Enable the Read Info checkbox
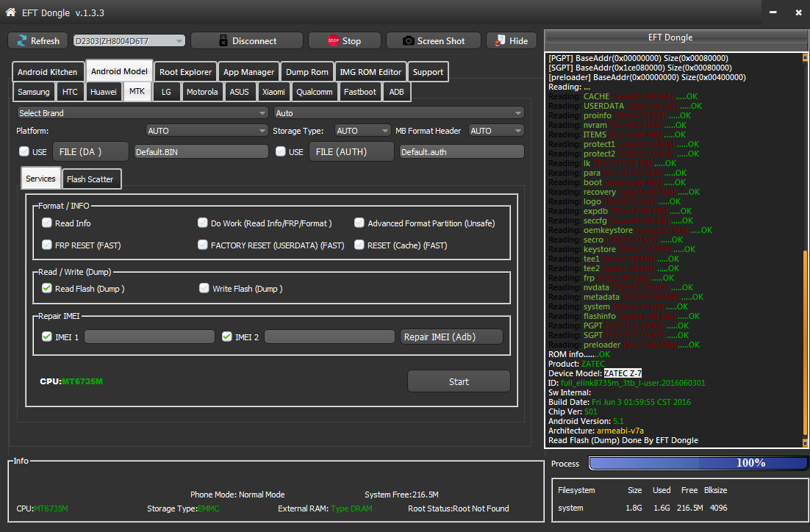The image size is (810, 532). coord(47,223)
